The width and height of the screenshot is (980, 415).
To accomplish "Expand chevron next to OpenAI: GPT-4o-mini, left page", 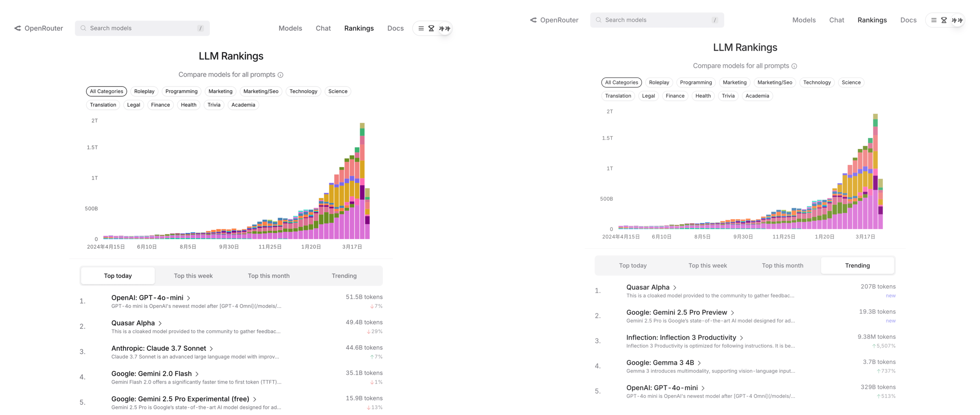I will (x=189, y=298).
